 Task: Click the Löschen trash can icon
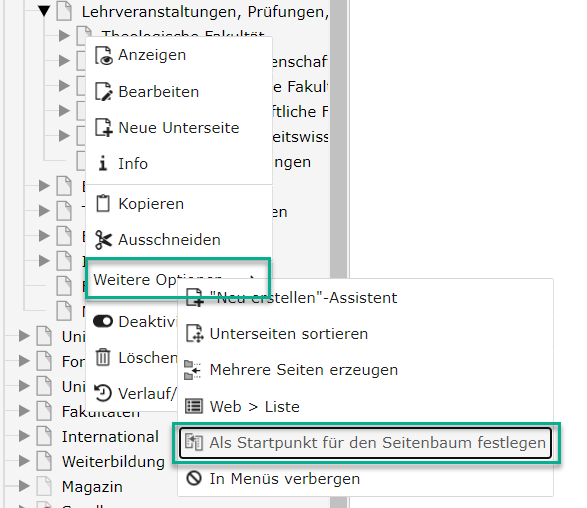[x=103, y=357]
